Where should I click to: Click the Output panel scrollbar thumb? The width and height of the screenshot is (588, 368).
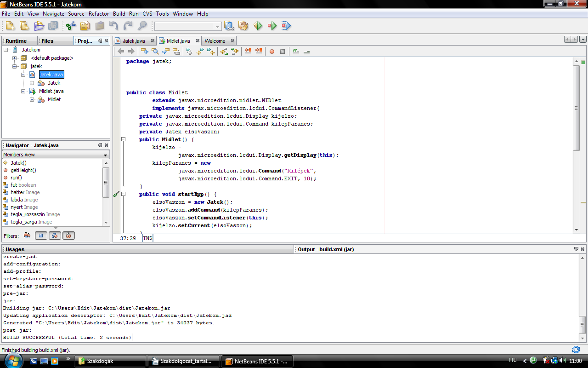click(x=582, y=325)
